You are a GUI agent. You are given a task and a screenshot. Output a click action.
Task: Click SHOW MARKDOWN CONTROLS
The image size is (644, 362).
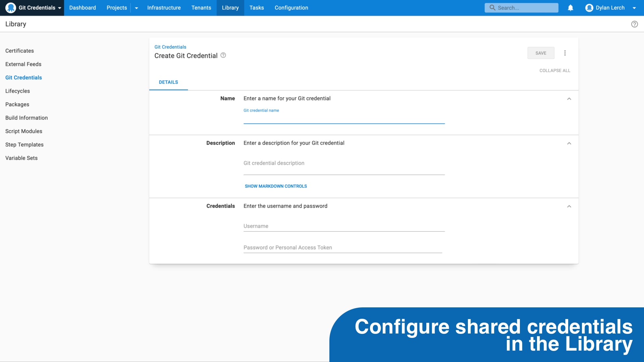[275, 186]
